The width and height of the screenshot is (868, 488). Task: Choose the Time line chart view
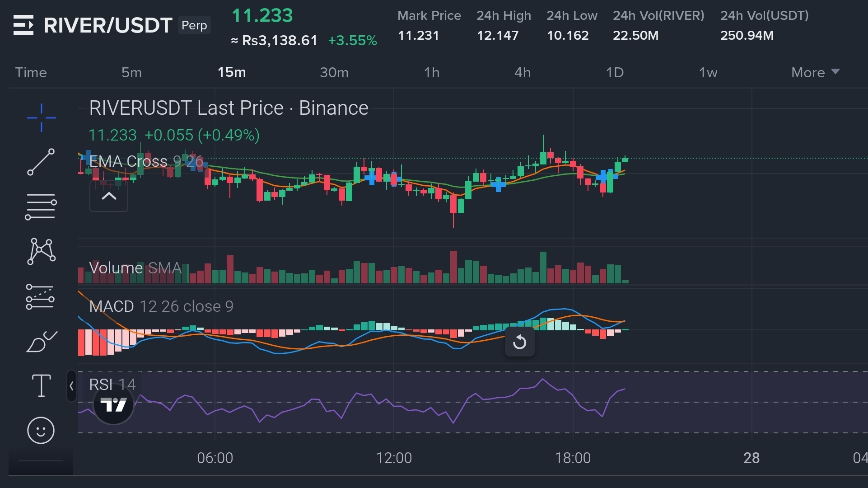click(x=31, y=72)
